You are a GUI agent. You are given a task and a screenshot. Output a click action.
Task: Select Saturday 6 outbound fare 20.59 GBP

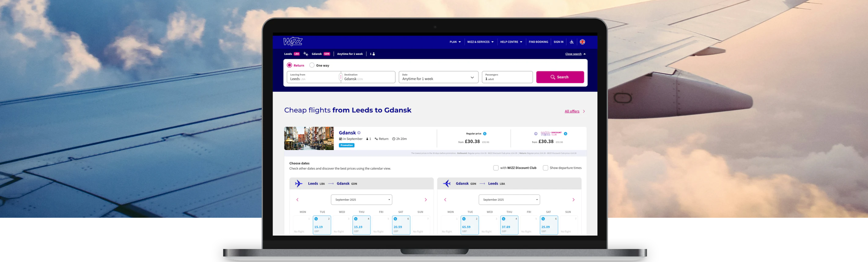tap(401, 225)
